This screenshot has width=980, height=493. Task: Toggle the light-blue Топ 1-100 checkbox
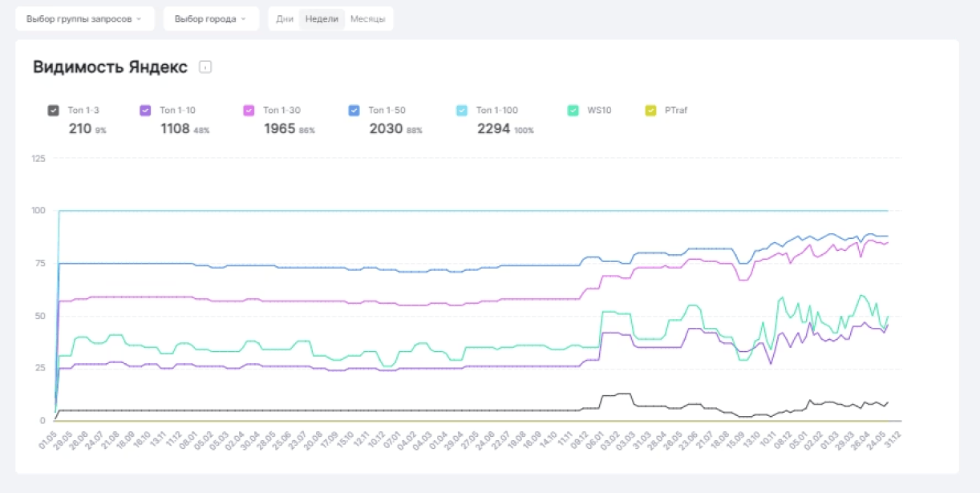pyautogui.click(x=461, y=111)
